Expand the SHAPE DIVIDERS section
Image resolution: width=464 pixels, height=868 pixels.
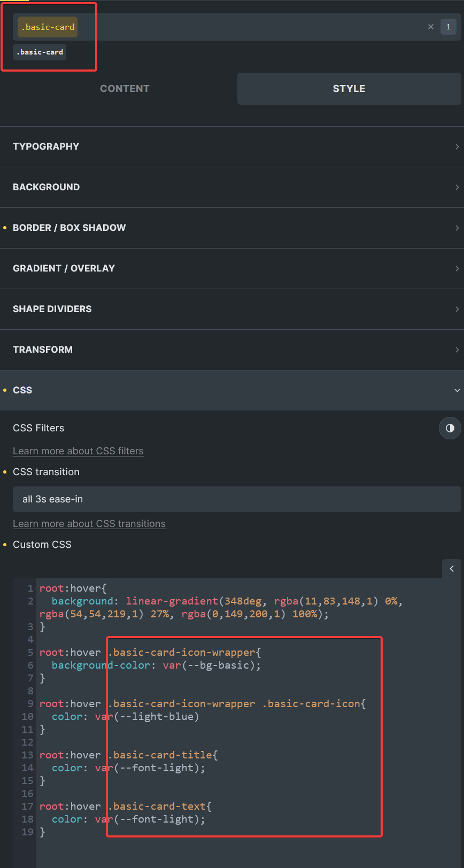(232, 309)
